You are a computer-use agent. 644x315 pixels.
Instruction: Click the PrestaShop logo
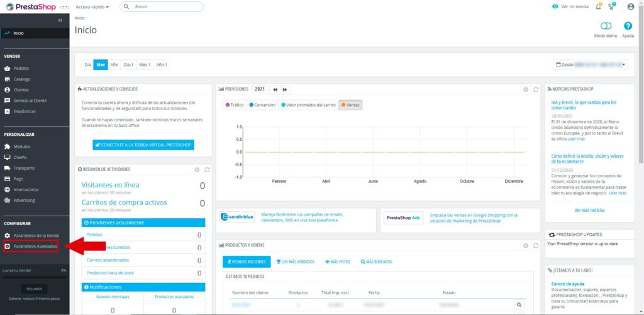(x=31, y=6)
